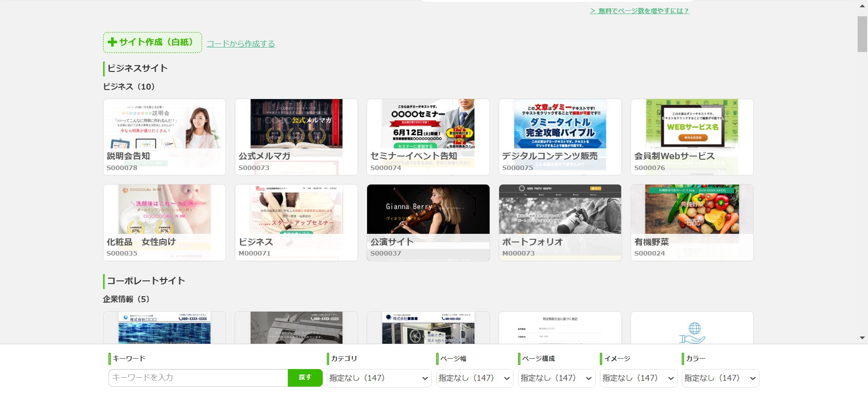Click the キーワード search input field

[x=198, y=378]
